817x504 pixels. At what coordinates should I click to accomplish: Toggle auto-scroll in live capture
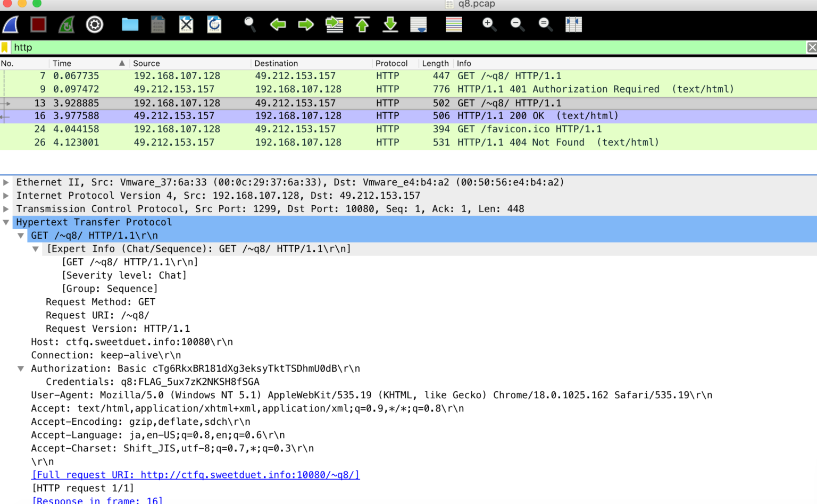coord(419,24)
